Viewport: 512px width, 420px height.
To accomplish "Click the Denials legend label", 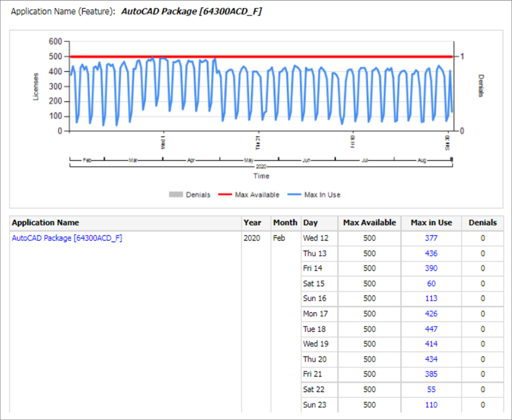I will click(x=198, y=195).
